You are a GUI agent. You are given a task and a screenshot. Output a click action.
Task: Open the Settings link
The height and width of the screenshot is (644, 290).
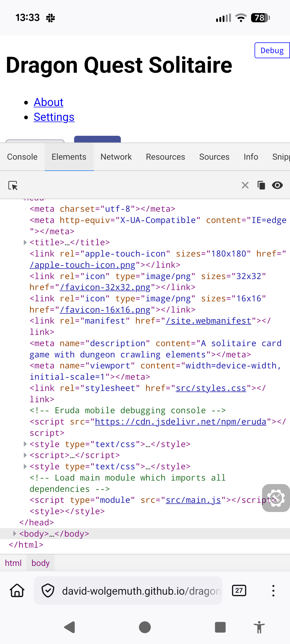click(x=54, y=117)
